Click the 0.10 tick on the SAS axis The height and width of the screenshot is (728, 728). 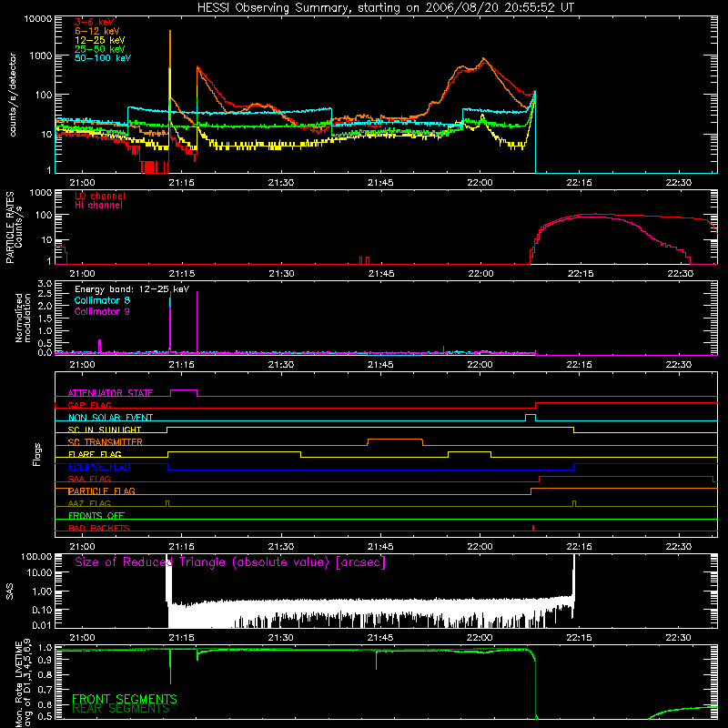tap(41, 610)
